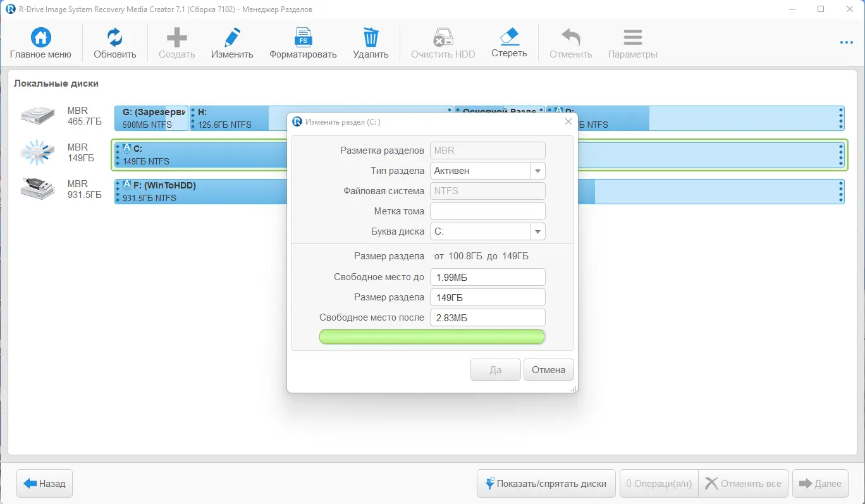Click the Удалить trash icon
This screenshot has width=865, height=504.
pos(371,37)
